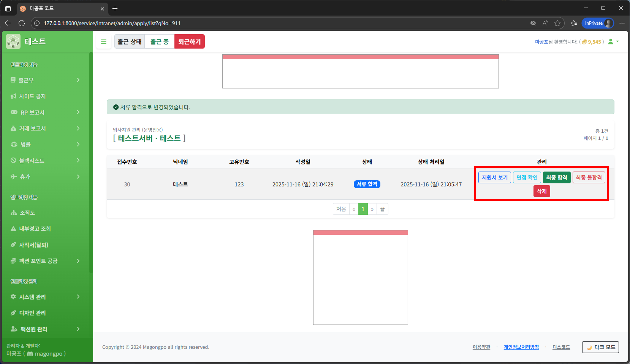Click the 지원서 보기 button
This screenshot has height=364, width=630.
(x=495, y=178)
